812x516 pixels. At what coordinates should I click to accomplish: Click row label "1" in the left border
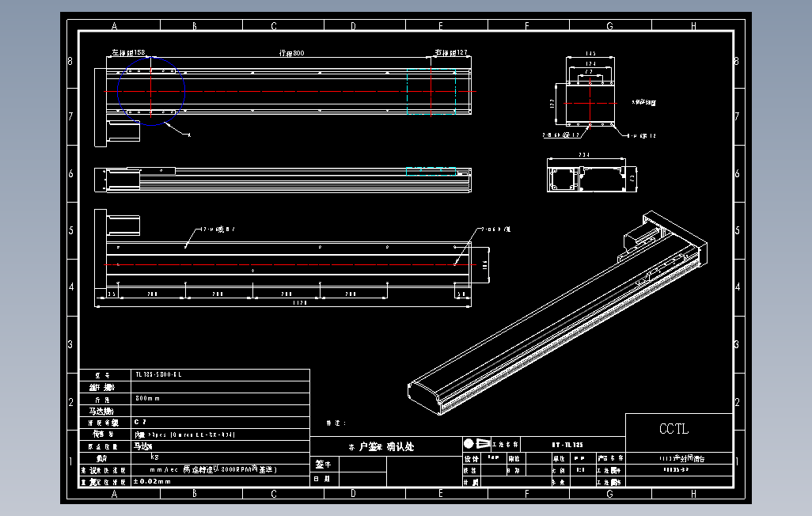[x=70, y=461]
